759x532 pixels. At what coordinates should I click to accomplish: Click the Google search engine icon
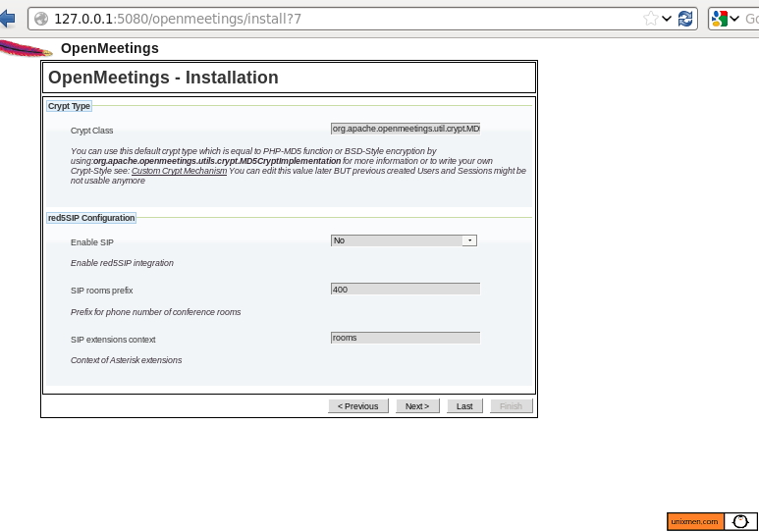coord(720,19)
